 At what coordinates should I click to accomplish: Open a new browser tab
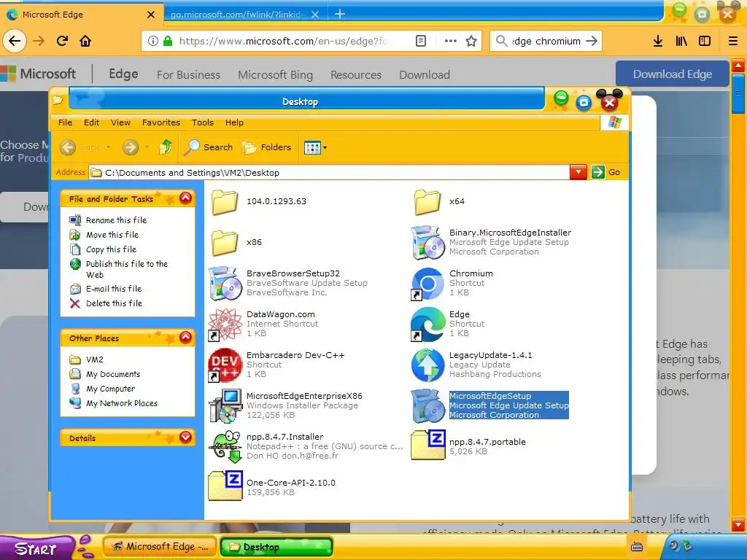pyautogui.click(x=340, y=15)
